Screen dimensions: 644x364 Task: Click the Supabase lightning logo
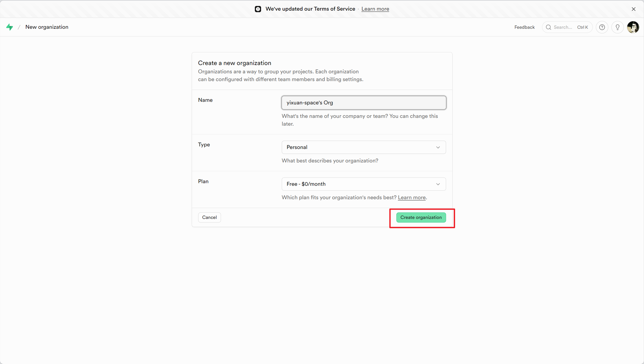tap(10, 27)
